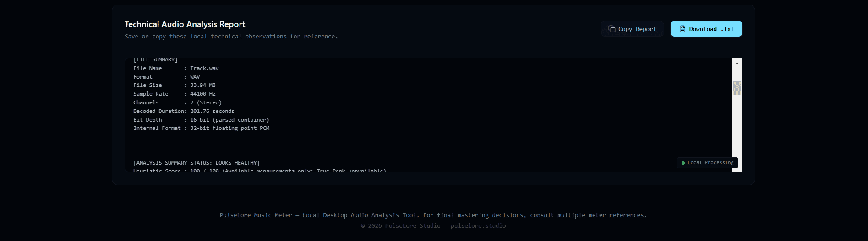This screenshot has height=241, width=868.
Task: Click the report scrollbar up arrow
Action: pos(737,63)
